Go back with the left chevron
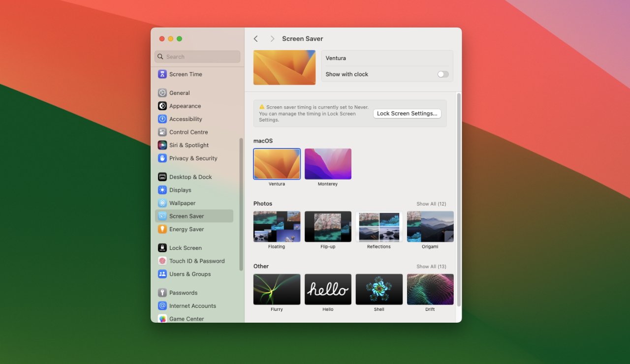 click(x=256, y=39)
